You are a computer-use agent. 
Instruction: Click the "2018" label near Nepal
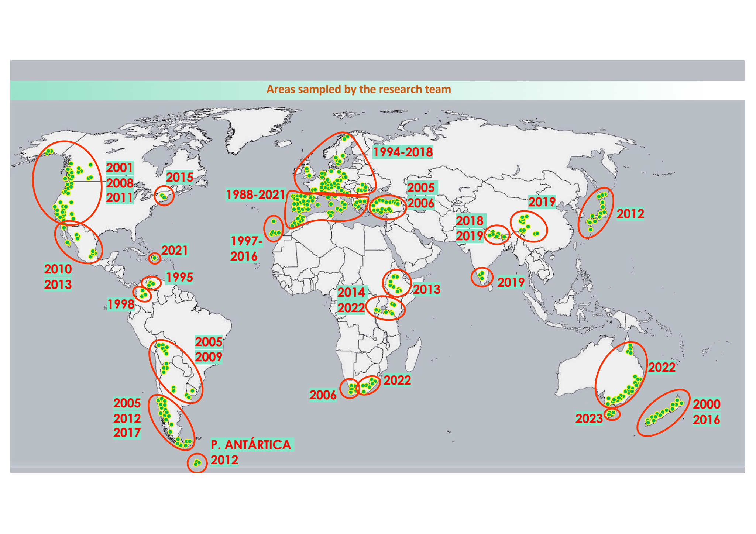click(470, 221)
